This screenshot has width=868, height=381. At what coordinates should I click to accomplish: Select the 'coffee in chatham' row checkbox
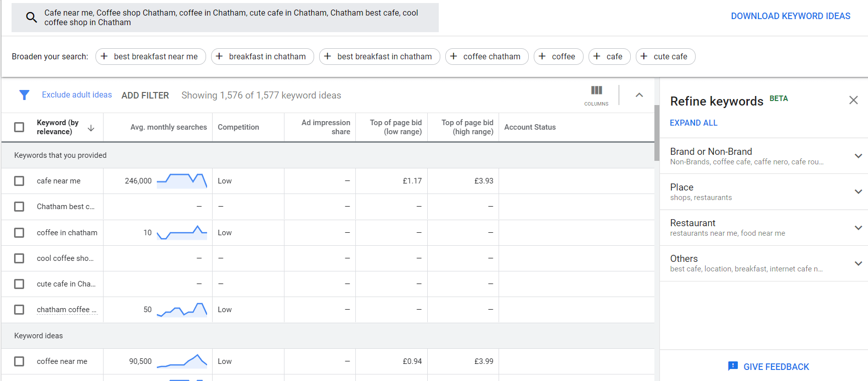[19, 233]
